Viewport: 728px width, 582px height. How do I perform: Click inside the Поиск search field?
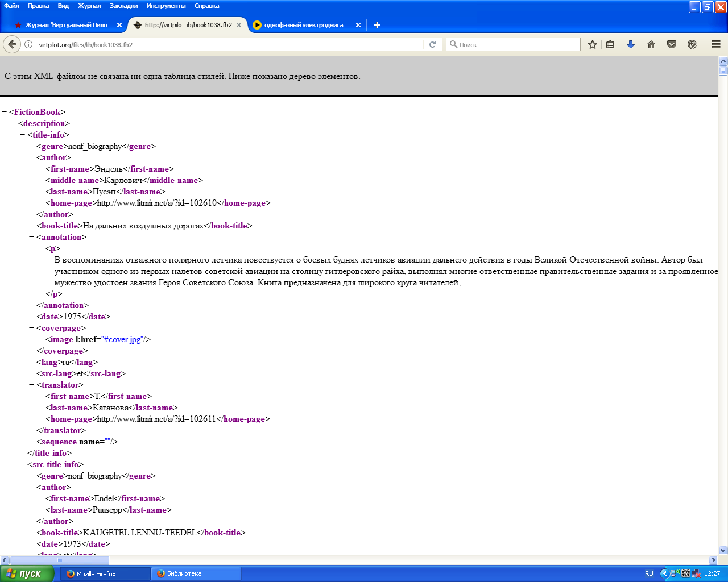(x=512, y=44)
